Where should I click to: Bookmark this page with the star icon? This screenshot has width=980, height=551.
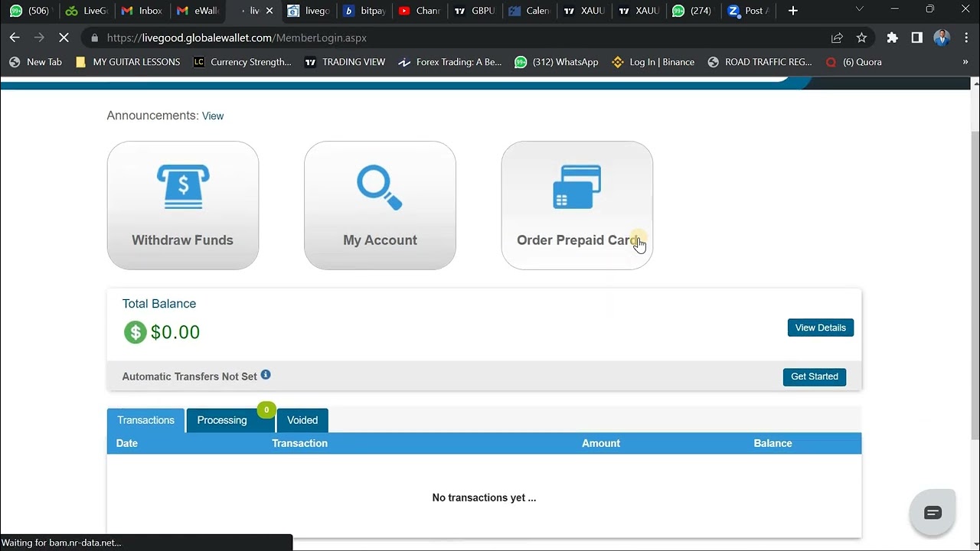[861, 37]
